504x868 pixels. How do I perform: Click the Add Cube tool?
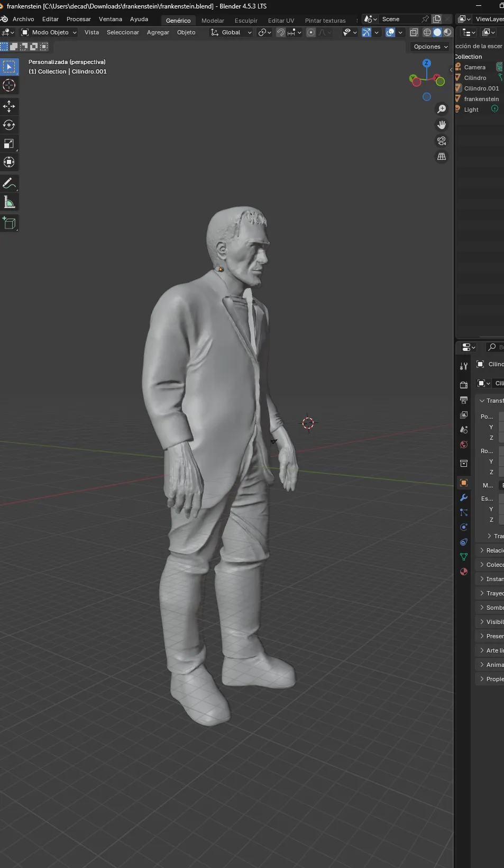[9, 223]
